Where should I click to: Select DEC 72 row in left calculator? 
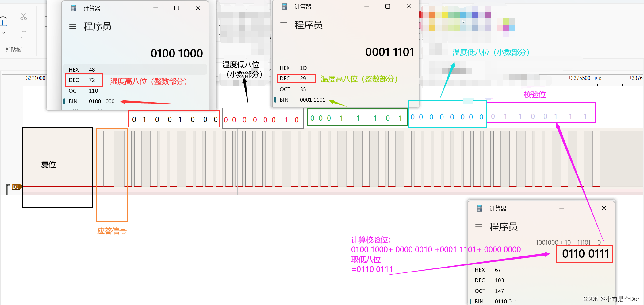tap(135, 80)
